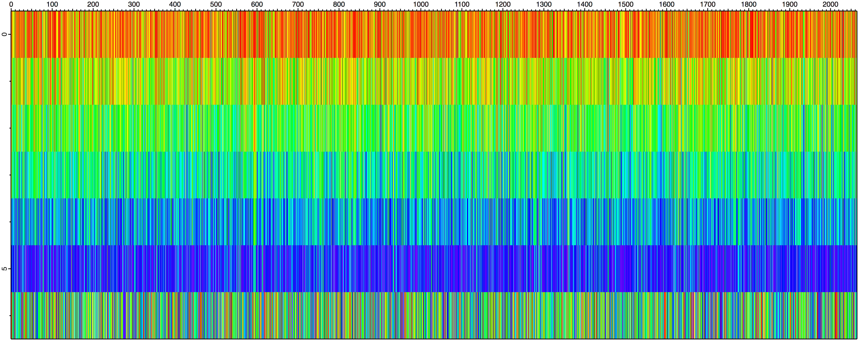The width and height of the screenshot is (868, 350).
Task: Click the x-axis tick label 2000
Action: tap(831, 4)
